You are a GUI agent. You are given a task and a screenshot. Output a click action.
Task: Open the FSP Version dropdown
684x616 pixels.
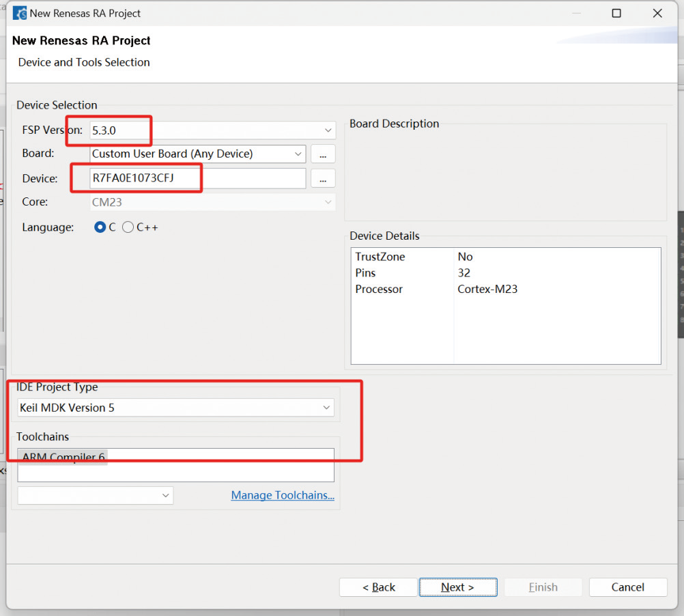pyautogui.click(x=212, y=130)
